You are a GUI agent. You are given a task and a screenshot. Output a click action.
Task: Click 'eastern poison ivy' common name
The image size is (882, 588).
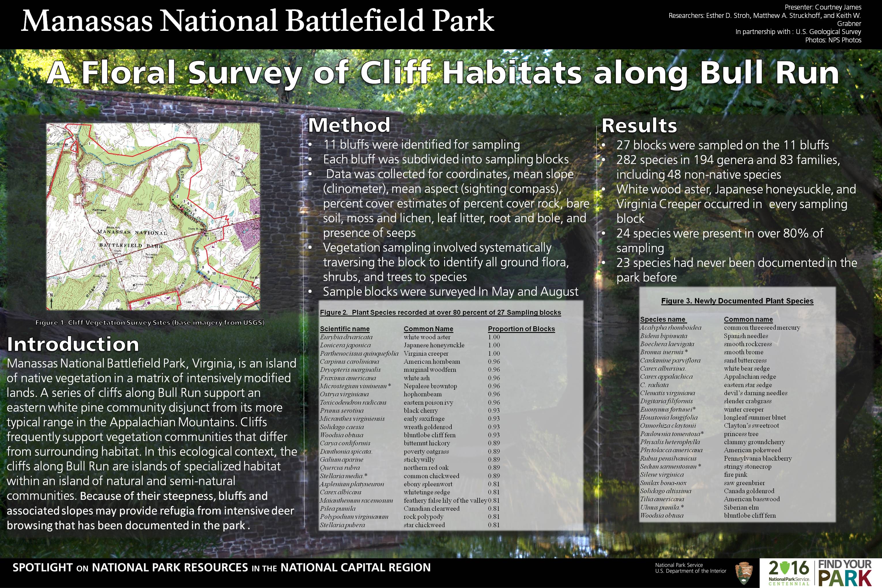coord(428,403)
